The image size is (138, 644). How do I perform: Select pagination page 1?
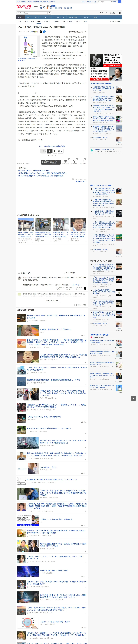[x=49, y=151]
